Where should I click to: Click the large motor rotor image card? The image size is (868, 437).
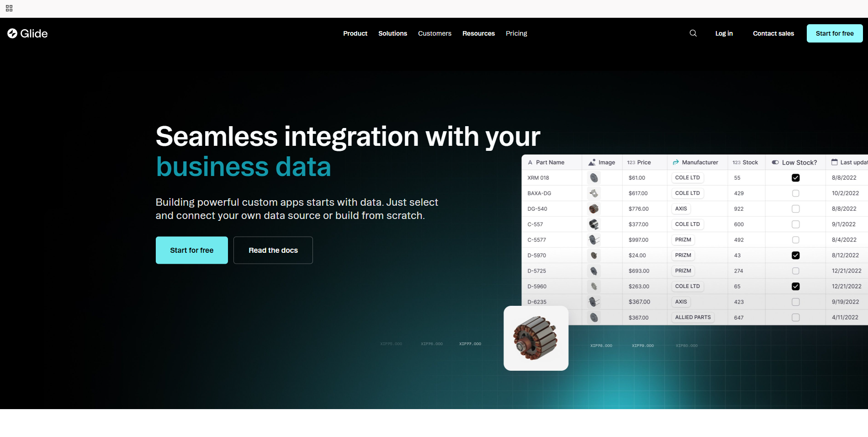[536, 338]
